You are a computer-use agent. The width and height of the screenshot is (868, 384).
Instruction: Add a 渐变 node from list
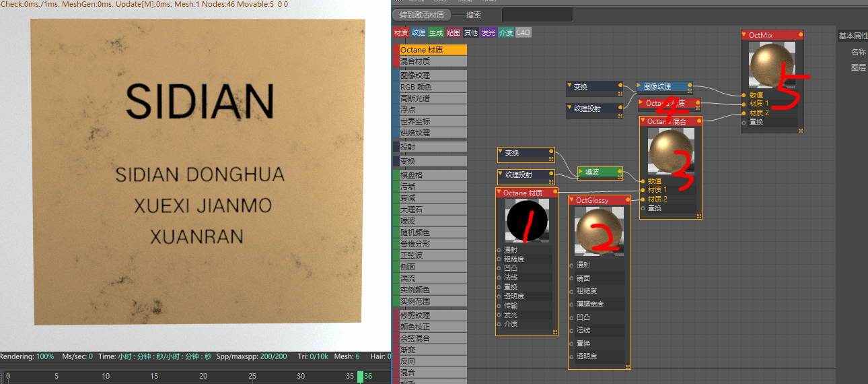(x=429, y=350)
